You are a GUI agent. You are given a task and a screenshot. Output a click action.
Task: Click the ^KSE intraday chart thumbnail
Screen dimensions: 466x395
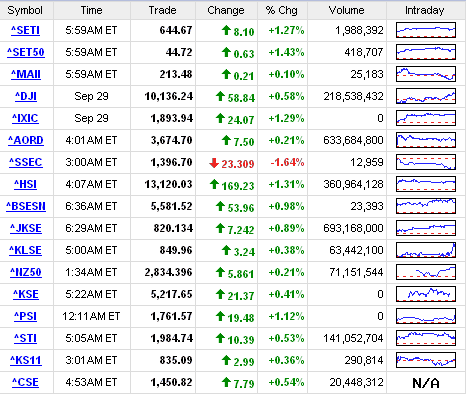tap(426, 294)
